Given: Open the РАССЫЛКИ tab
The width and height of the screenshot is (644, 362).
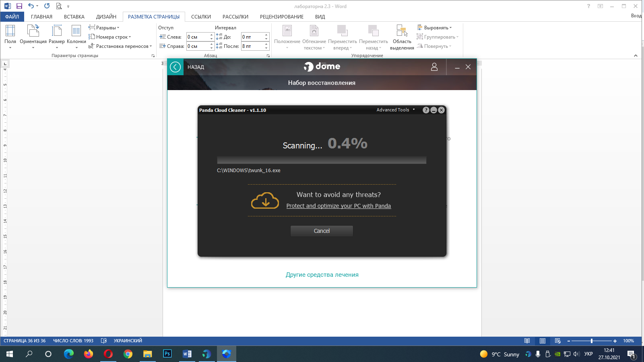Looking at the screenshot, I should [x=235, y=16].
